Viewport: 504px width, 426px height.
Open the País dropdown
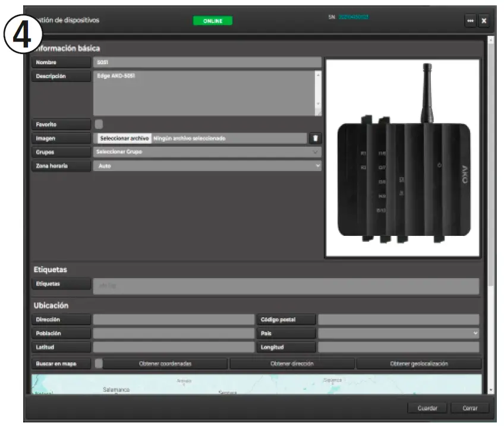pos(397,333)
